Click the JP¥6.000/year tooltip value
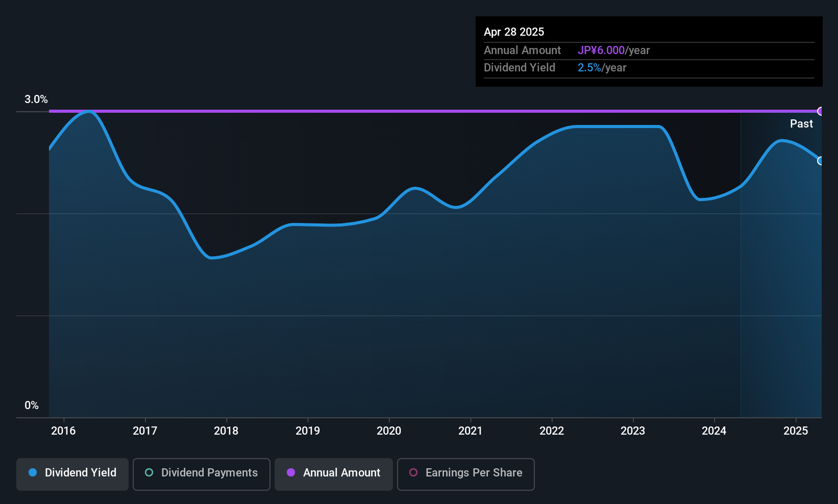838x504 pixels. 613,51
